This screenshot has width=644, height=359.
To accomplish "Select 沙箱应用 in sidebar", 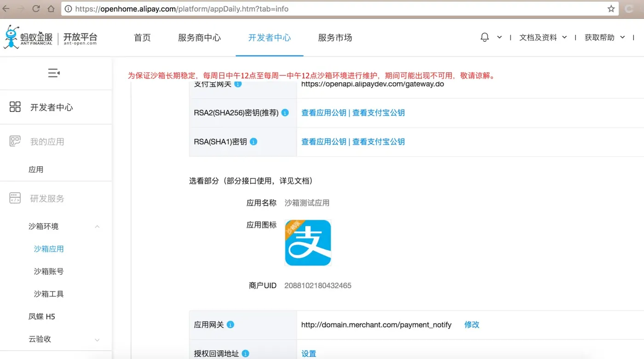I will pos(49,249).
